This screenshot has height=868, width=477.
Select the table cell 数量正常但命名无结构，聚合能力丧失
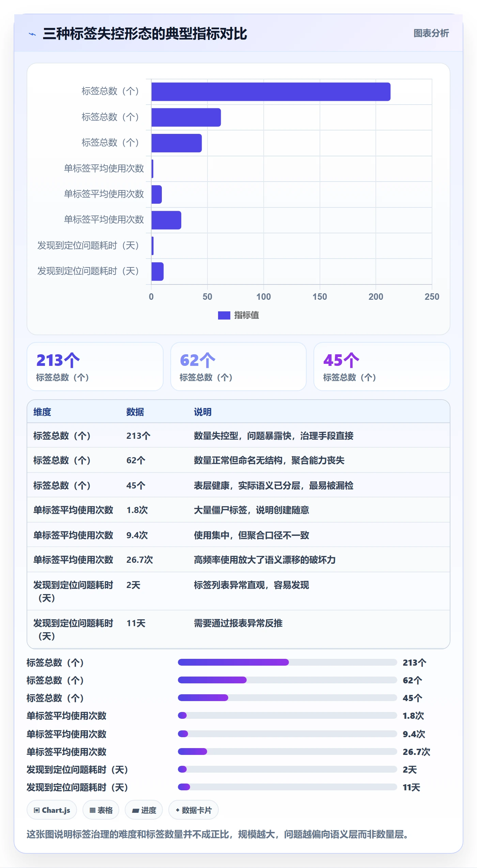269,460
